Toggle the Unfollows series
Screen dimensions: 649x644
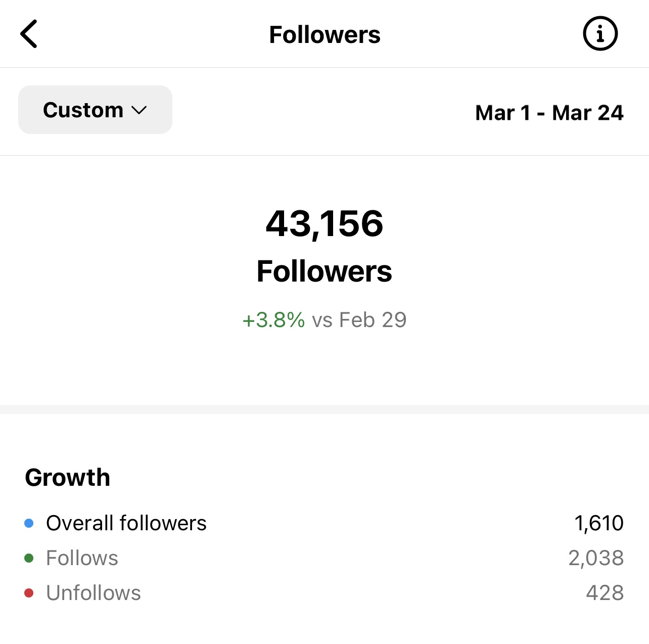pyautogui.click(x=93, y=593)
